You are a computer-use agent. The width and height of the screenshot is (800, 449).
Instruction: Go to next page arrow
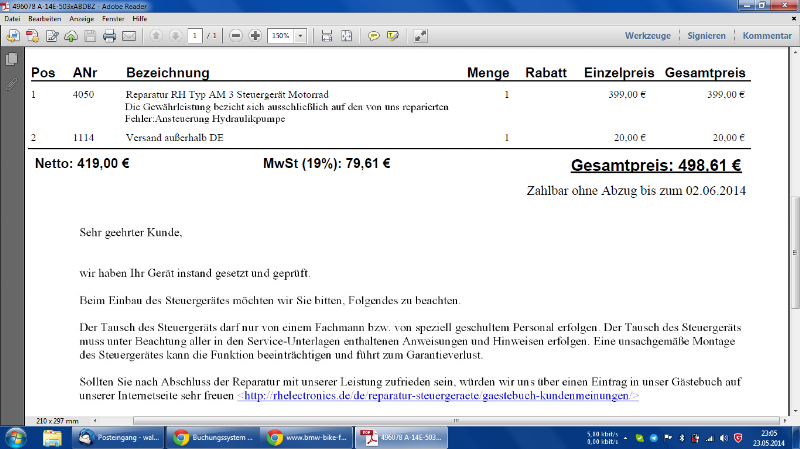coord(175,36)
